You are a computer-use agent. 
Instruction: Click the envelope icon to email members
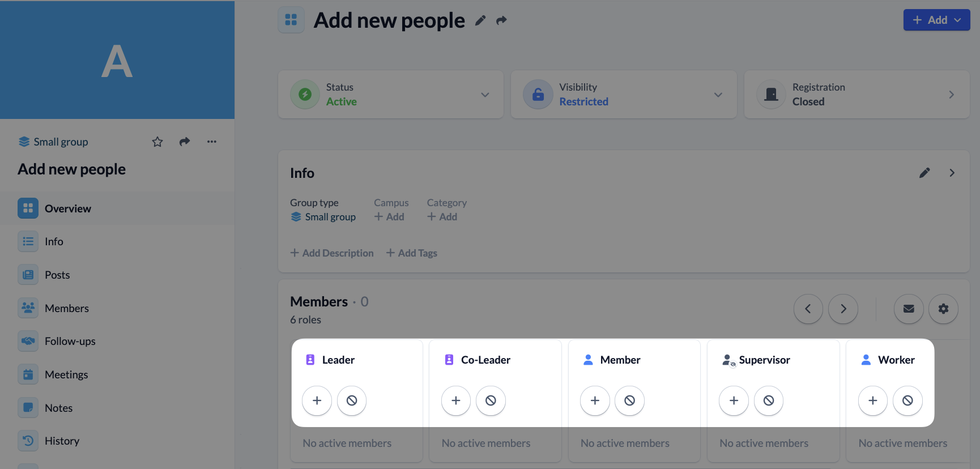coord(909,309)
